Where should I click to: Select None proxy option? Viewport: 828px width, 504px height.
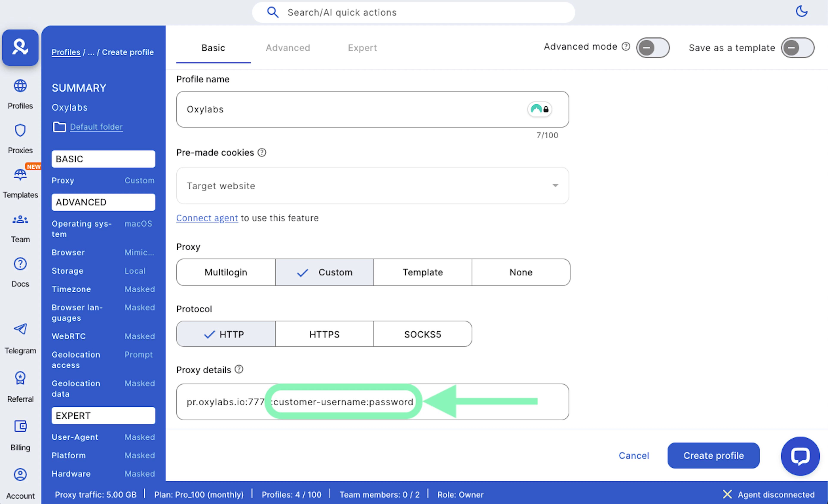pyautogui.click(x=521, y=272)
